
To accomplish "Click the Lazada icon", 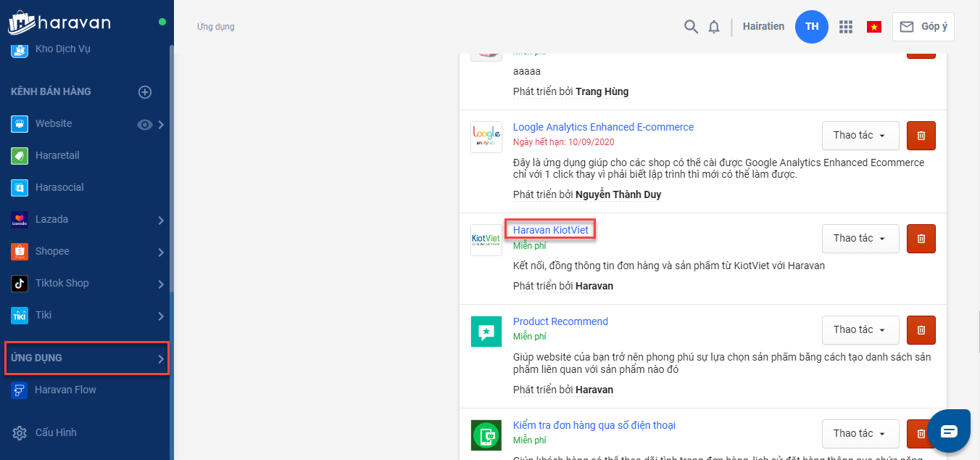I will coord(20,220).
